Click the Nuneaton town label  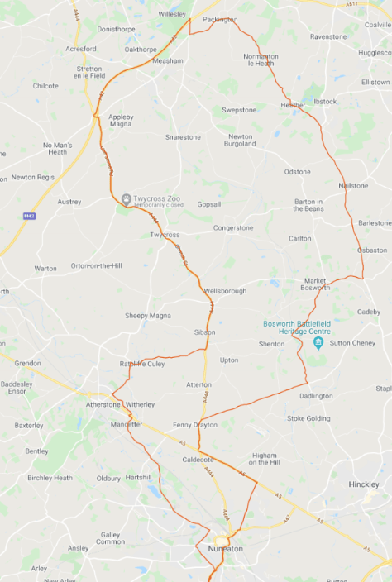pos(225,549)
